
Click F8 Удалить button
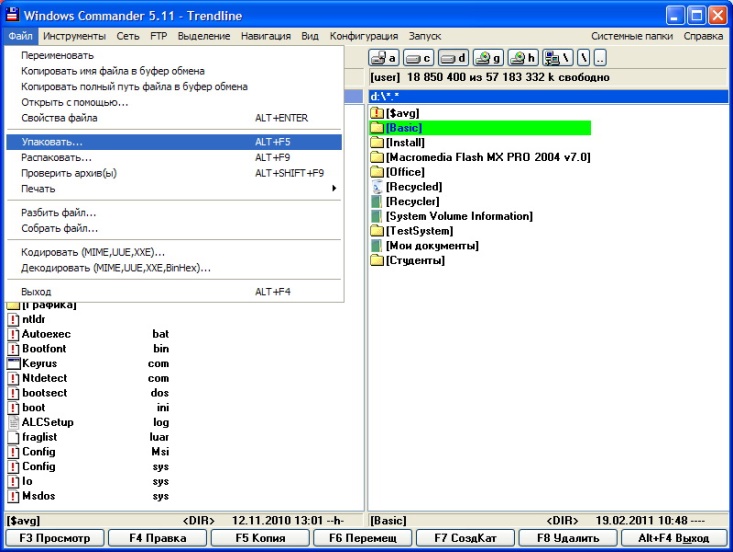click(x=568, y=538)
